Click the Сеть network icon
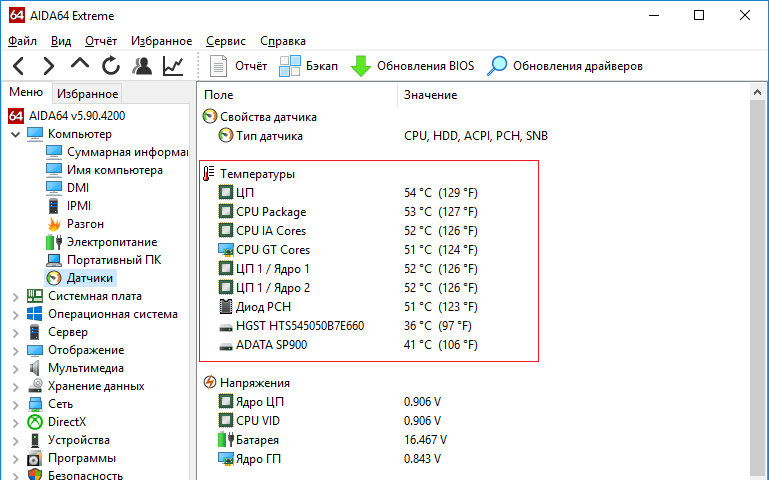 [35, 404]
